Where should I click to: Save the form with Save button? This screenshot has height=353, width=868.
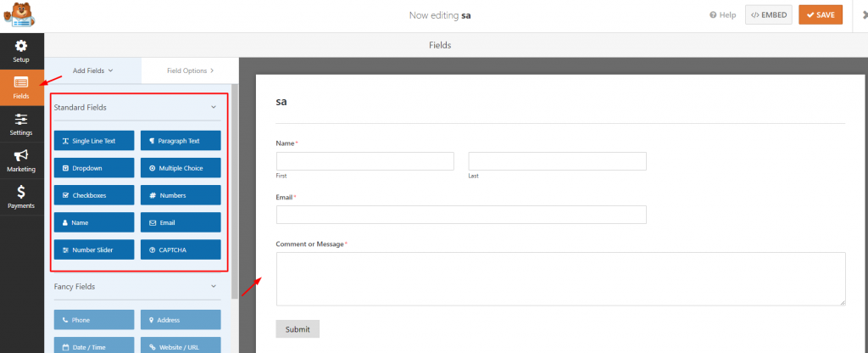(x=821, y=15)
